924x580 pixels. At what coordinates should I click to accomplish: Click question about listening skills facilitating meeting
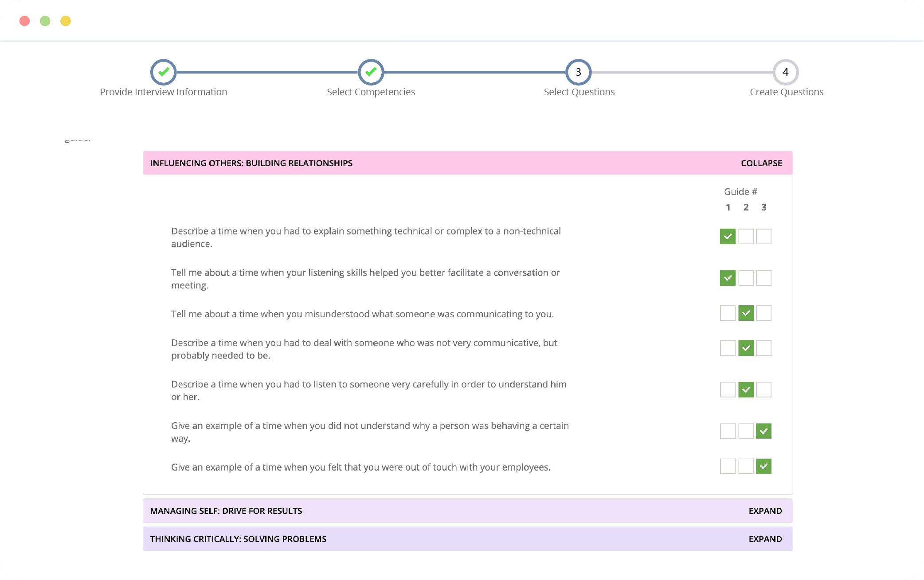click(366, 279)
